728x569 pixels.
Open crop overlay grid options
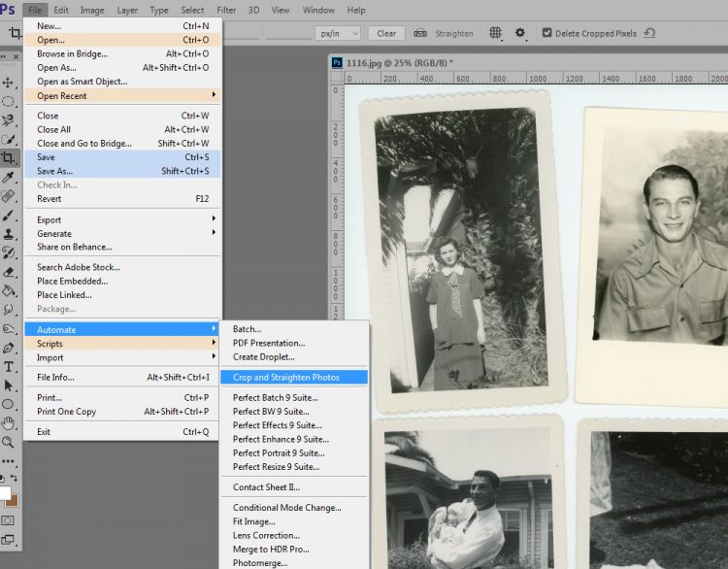pos(495,33)
